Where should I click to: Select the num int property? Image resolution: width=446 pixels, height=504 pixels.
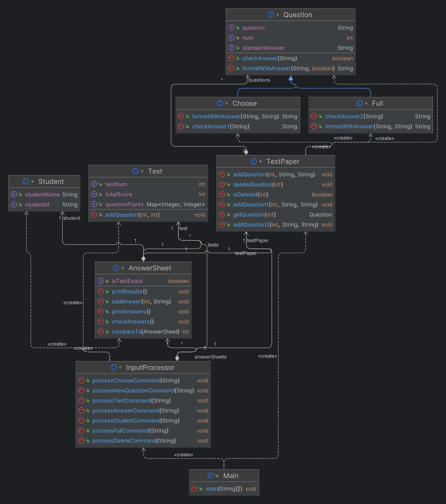click(291, 38)
